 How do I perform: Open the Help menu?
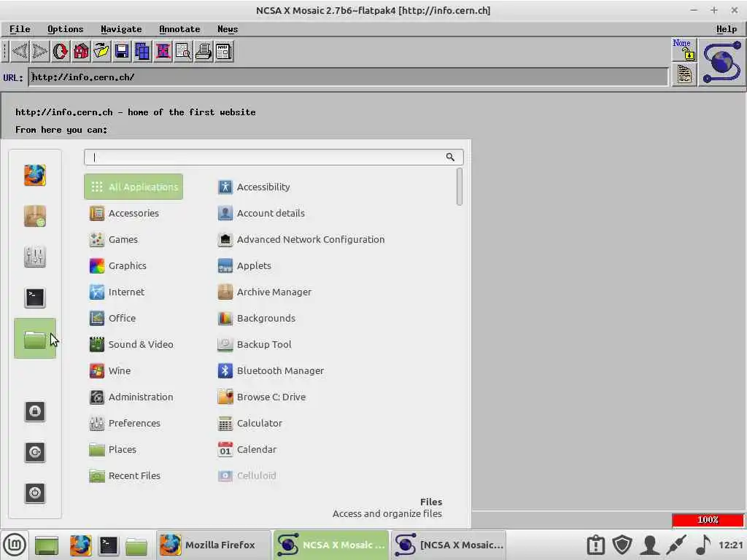[x=727, y=29]
